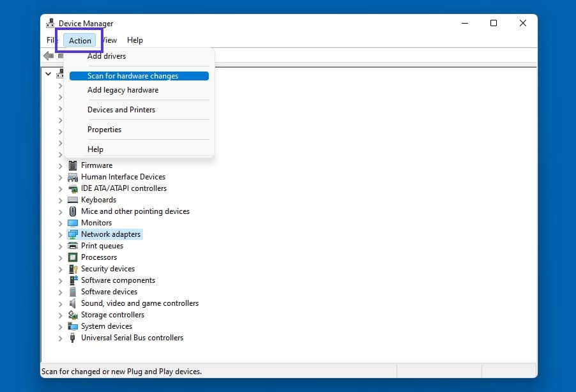Click the Firmware category icon

(72, 165)
